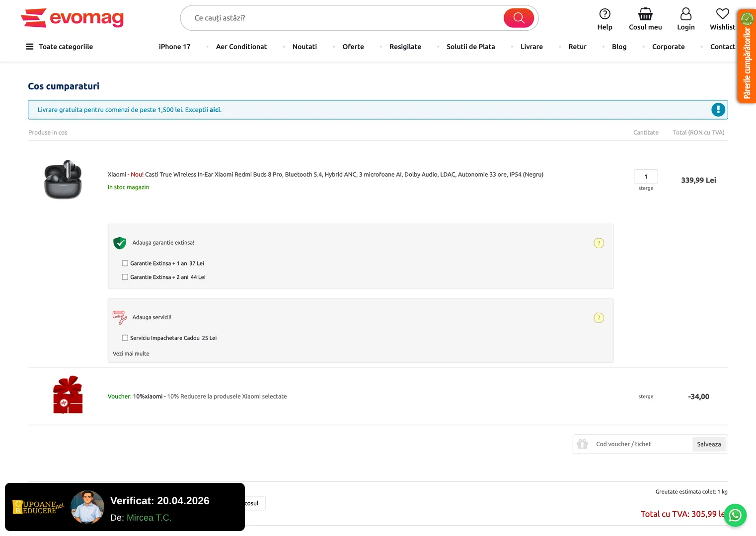Open Cosul meu basket icon
Screen dimensions: 756x536
point(645,14)
